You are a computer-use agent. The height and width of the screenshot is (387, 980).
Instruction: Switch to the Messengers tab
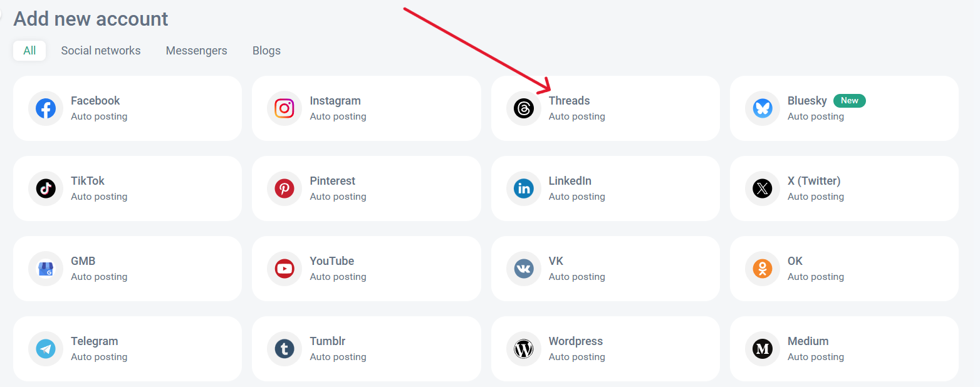pos(196,51)
